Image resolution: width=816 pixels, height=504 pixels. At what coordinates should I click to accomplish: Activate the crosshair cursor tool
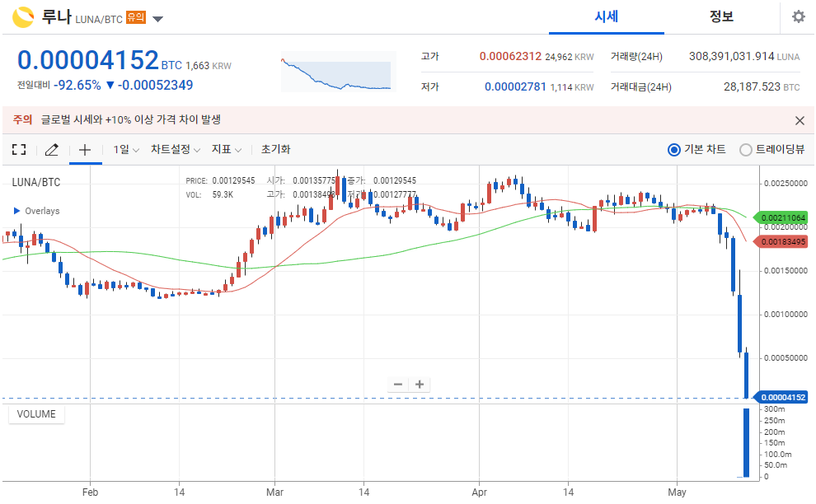85,150
